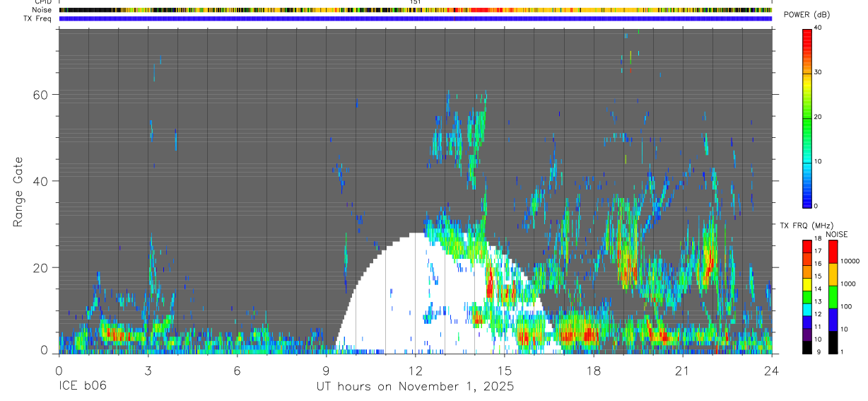Click the "100" label on the NOISE legend

click(847, 307)
